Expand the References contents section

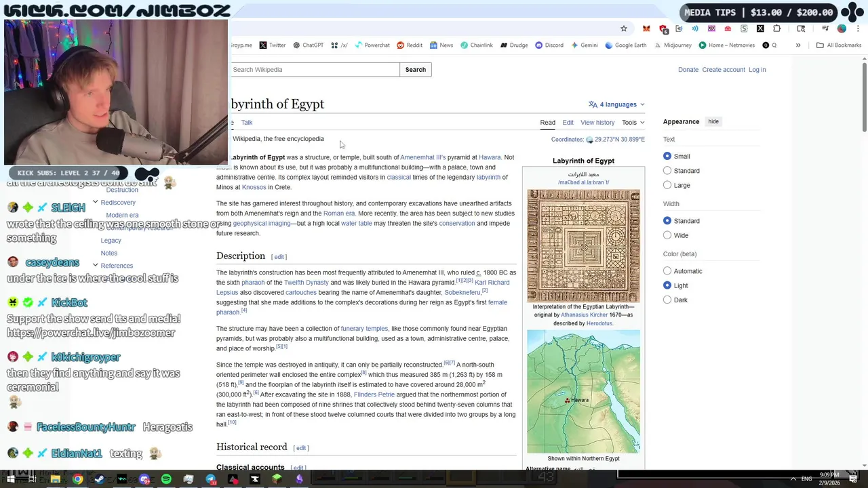coord(95,265)
